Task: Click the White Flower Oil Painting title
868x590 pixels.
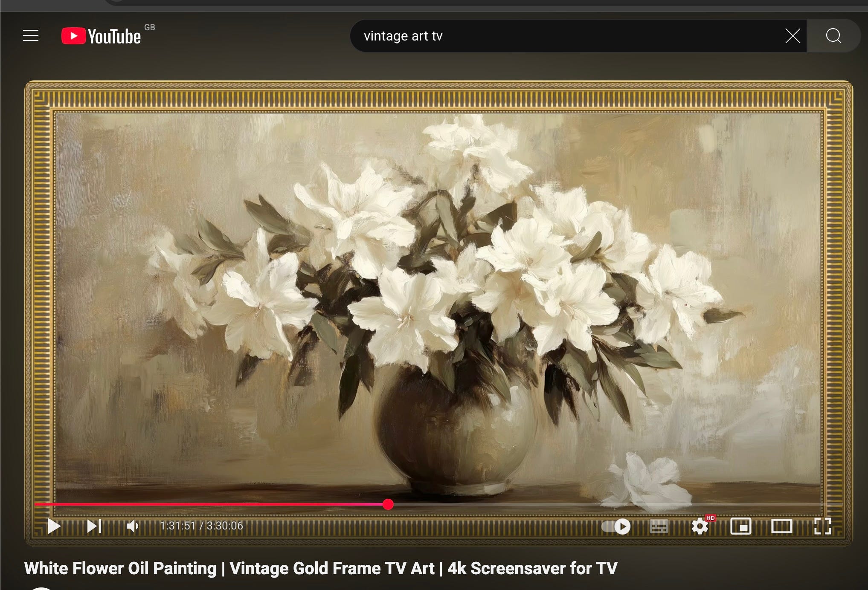Action: click(x=320, y=568)
